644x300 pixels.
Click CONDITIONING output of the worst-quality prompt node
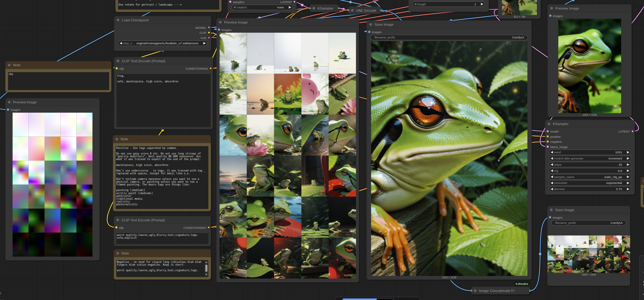tap(209, 228)
